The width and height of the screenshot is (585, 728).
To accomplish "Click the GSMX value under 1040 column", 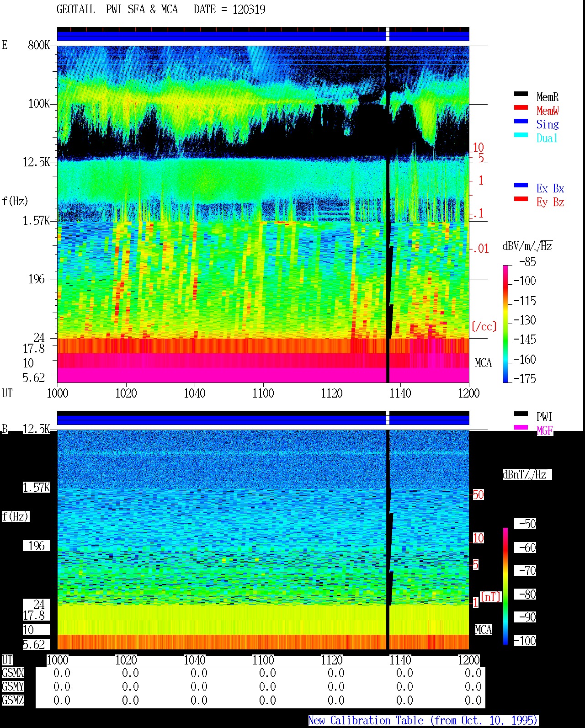I will (x=199, y=673).
